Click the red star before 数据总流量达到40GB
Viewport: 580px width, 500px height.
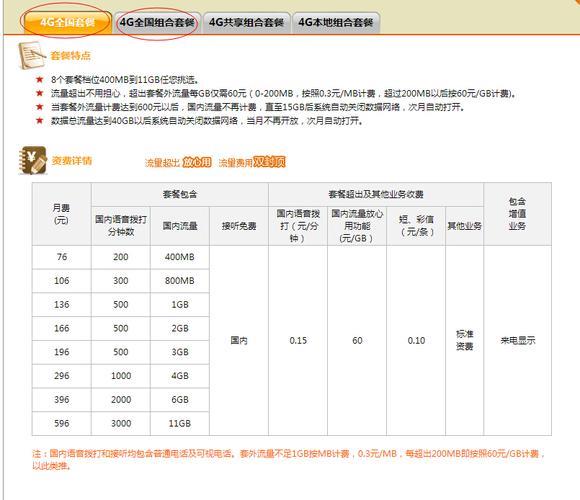pos(40,121)
